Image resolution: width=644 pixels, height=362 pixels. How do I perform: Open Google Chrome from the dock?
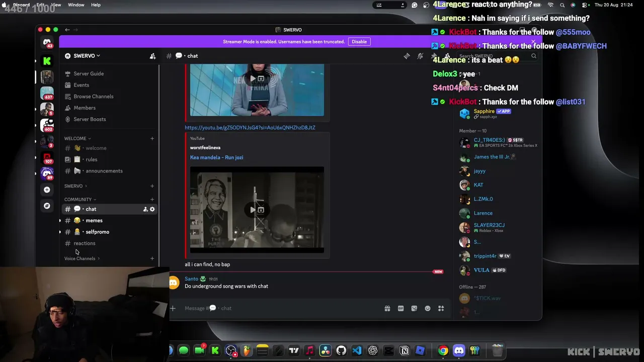443,350
